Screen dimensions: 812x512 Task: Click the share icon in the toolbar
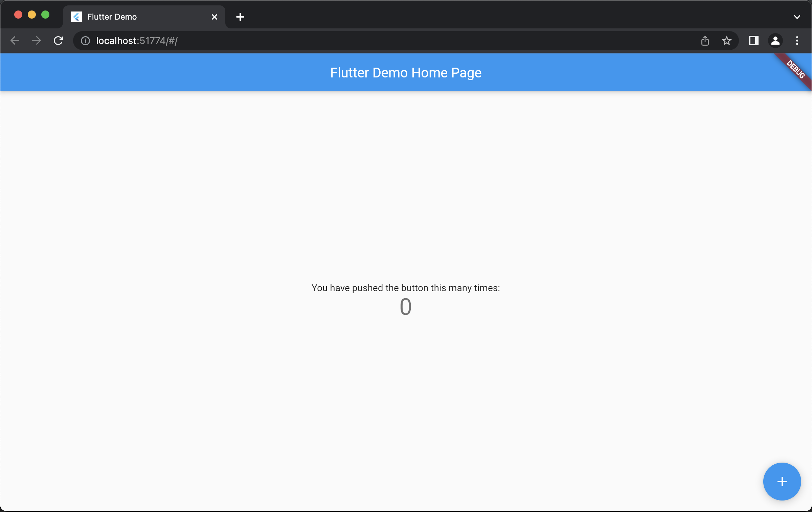tap(705, 41)
